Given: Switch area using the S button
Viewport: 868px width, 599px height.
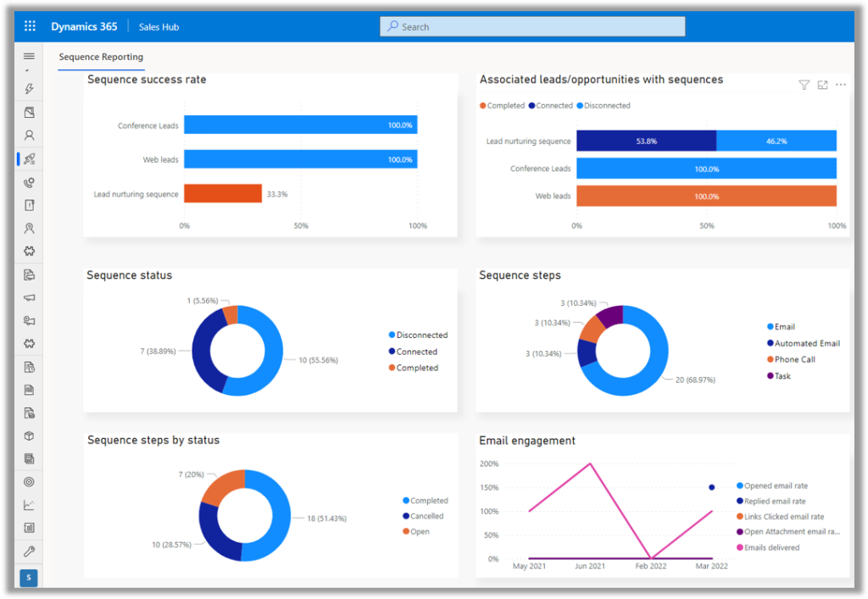Looking at the screenshot, I should 29,578.
